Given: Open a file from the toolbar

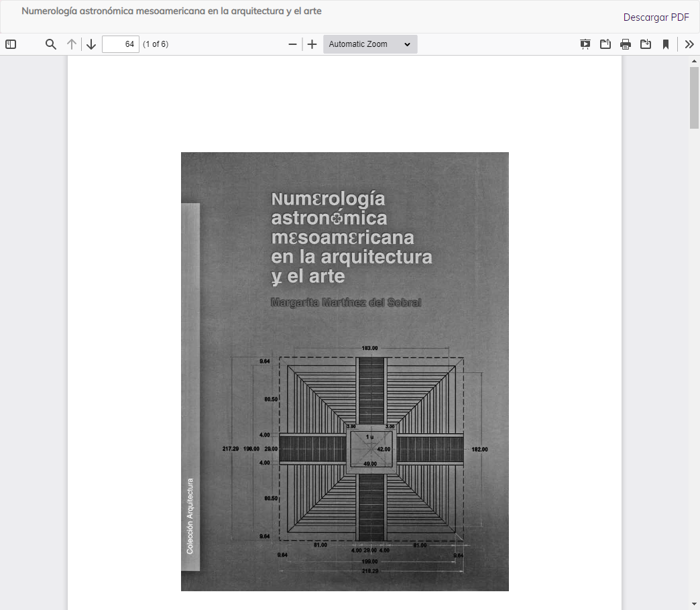Looking at the screenshot, I should click(605, 44).
